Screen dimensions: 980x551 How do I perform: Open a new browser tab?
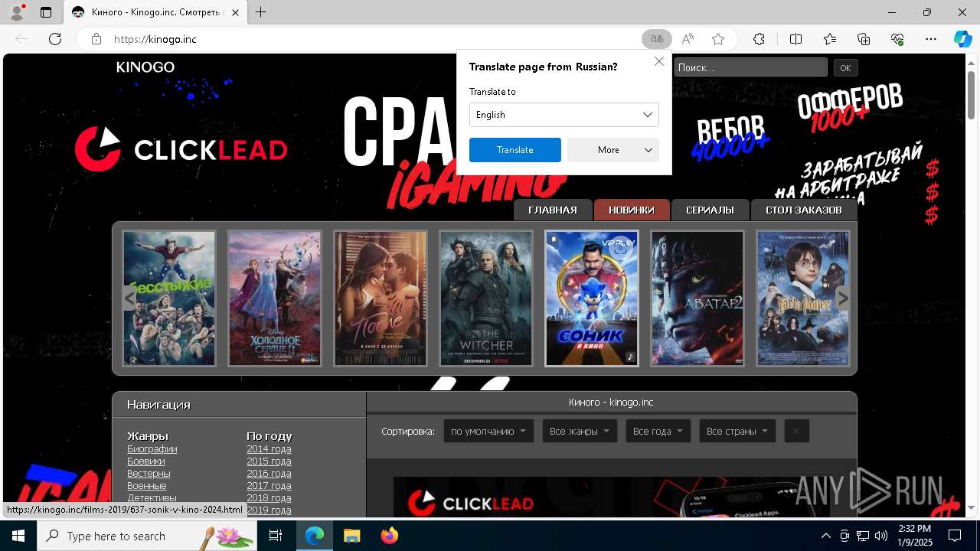[261, 12]
